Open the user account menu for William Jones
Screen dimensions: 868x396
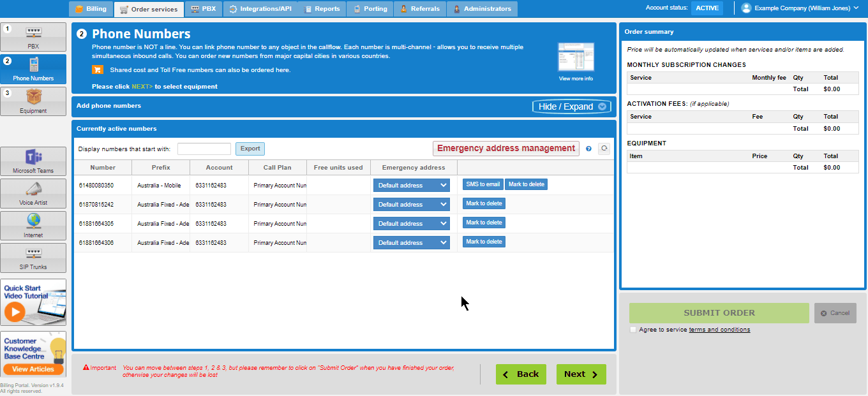tap(800, 8)
